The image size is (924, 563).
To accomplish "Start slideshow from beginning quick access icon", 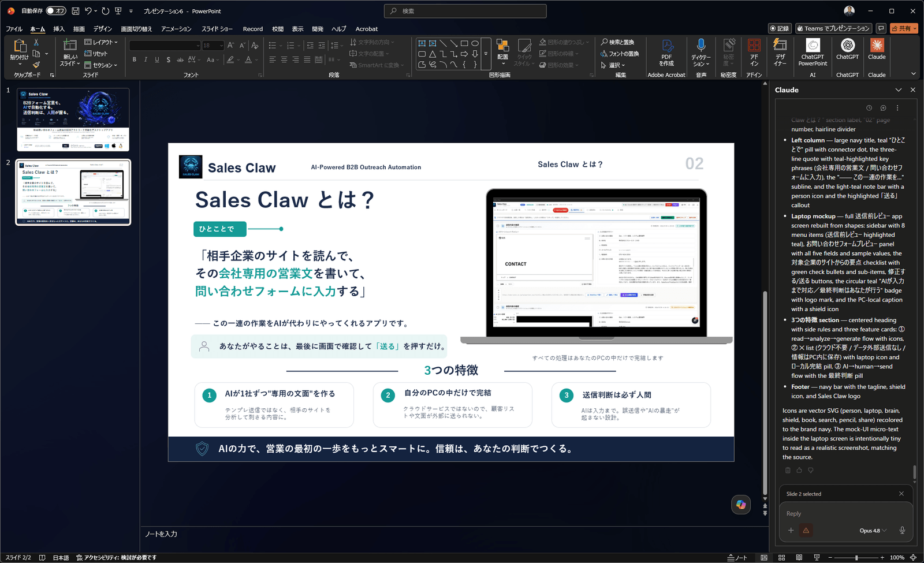I will [118, 11].
